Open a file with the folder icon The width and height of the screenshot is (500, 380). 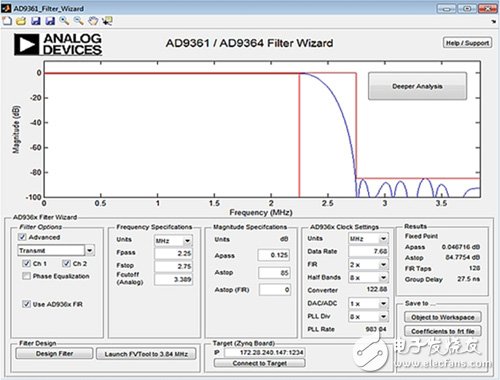click(x=21, y=21)
